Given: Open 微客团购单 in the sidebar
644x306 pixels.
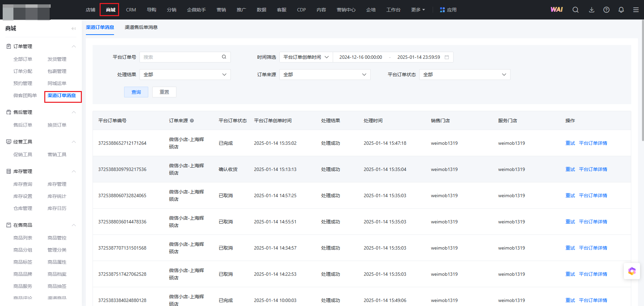Looking at the screenshot, I should coord(25,95).
